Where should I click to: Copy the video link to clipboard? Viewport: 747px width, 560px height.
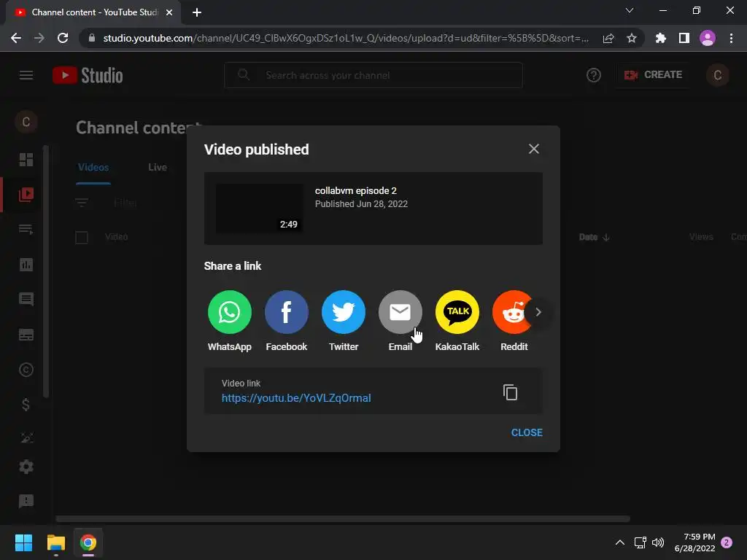510,392
